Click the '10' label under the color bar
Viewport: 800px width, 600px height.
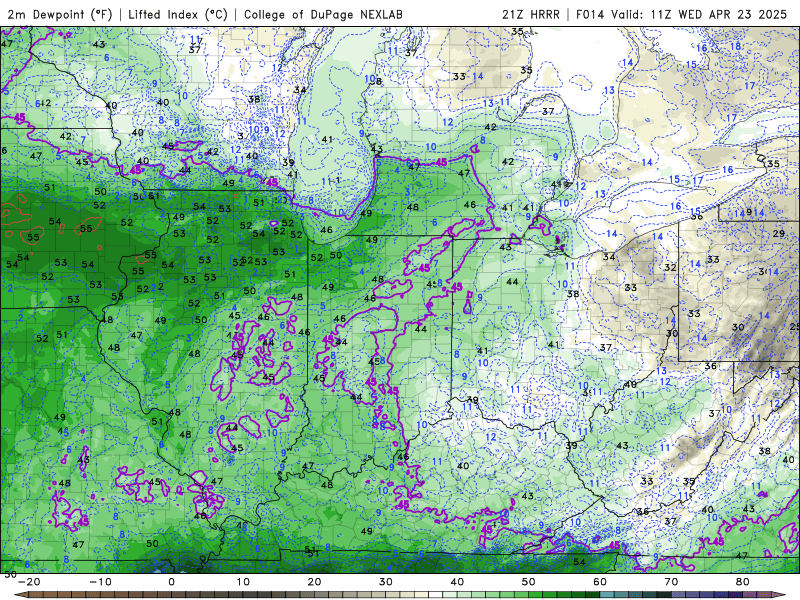(243, 582)
